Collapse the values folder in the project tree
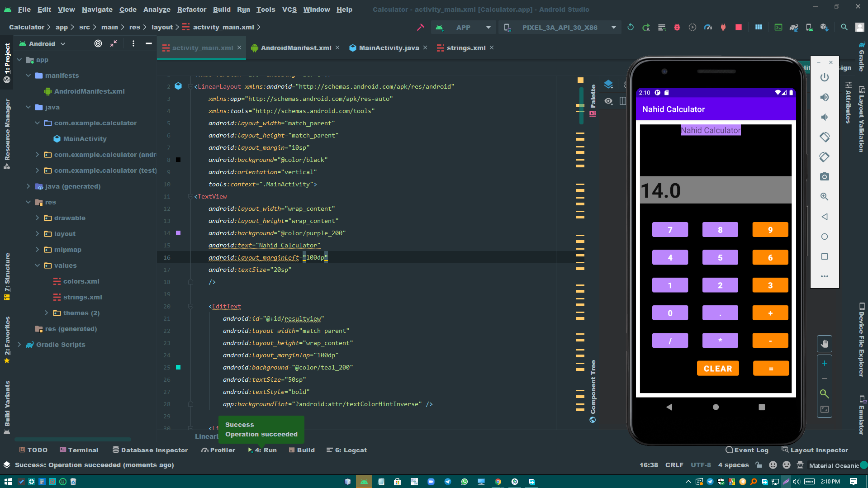The image size is (868, 488). point(37,265)
